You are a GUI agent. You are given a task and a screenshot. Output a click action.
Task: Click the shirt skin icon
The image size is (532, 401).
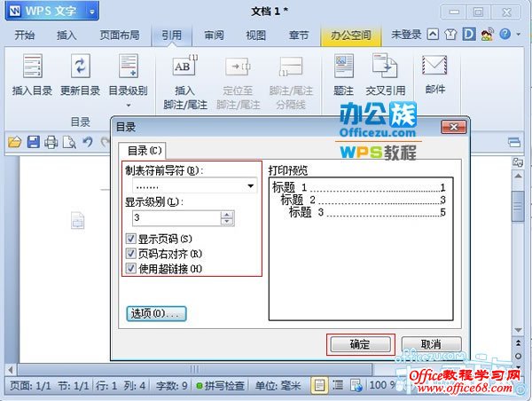pyautogui.click(x=450, y=35)
